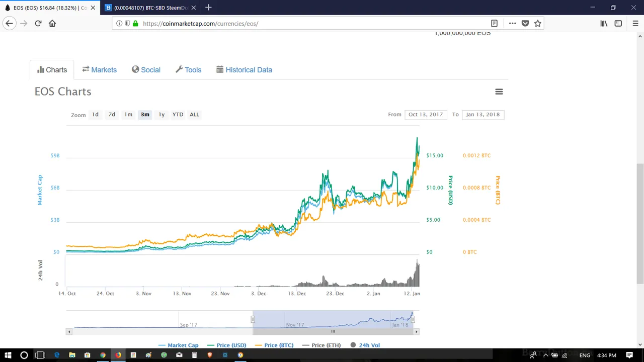Image resolution: width=644 pixels, height=362 pixels.
Task: Go back to the previous page
Action: [9, 23]
